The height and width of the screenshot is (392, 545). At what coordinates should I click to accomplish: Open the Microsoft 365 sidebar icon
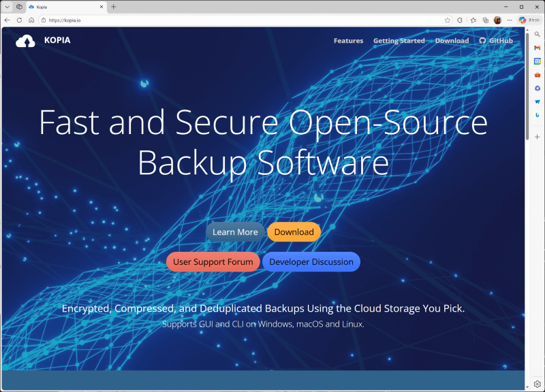tap(538, 88)
